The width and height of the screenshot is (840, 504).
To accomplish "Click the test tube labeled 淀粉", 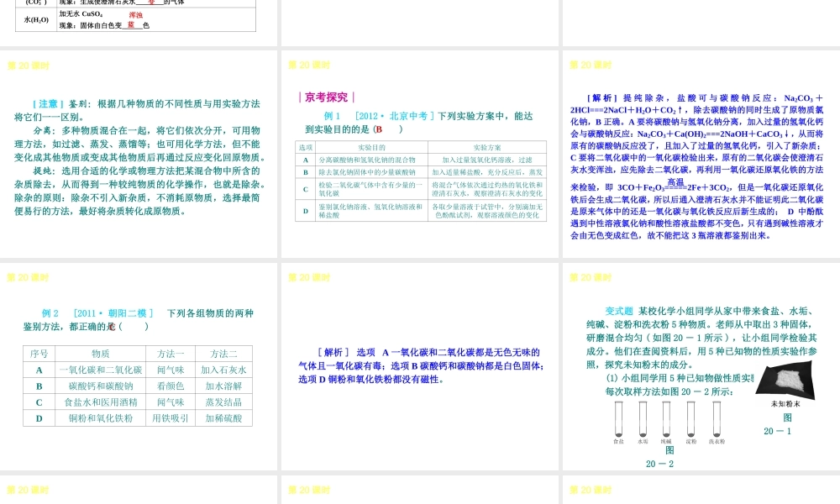I will point(691,419).
